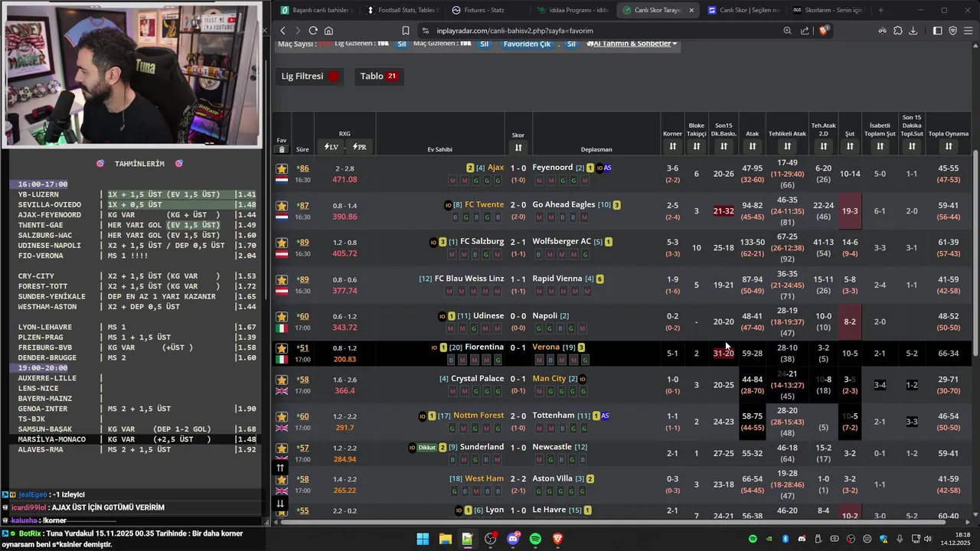Open page zoom control in address bar
The height and width of the screenshot is (551, 980).
787,31
